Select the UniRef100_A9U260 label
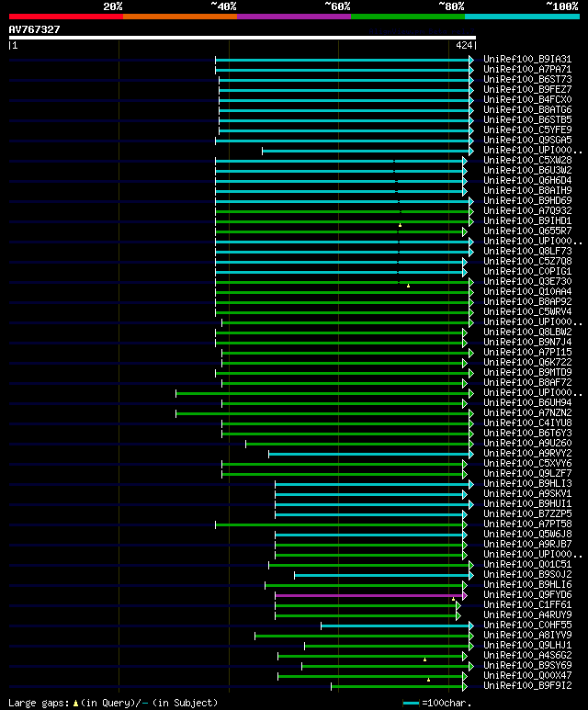The width and height of the screenshot is (588, 710). pyautogui.click(x=527, y=444)
